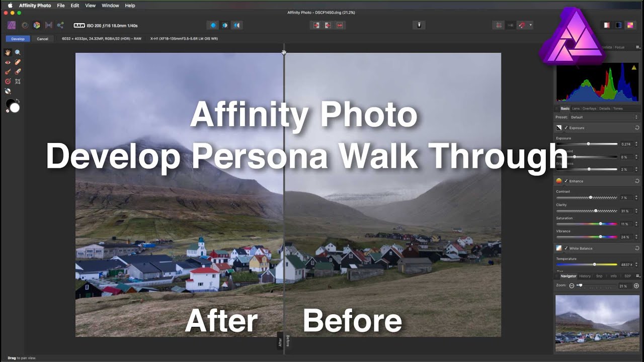Click the swap before and after icon
The image size is (644, 362).
coord(340,25)
